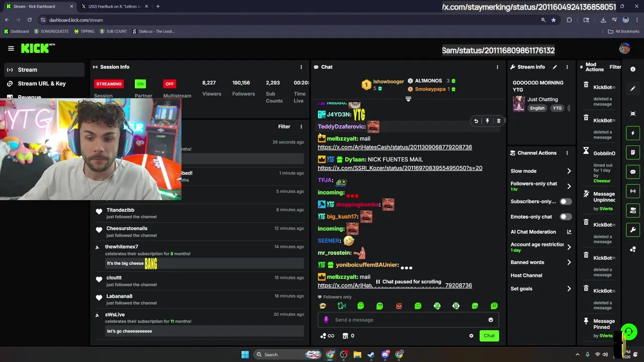644x362 pixels.
Task: Click the user avatar at top right
Action: click(624, 48)
